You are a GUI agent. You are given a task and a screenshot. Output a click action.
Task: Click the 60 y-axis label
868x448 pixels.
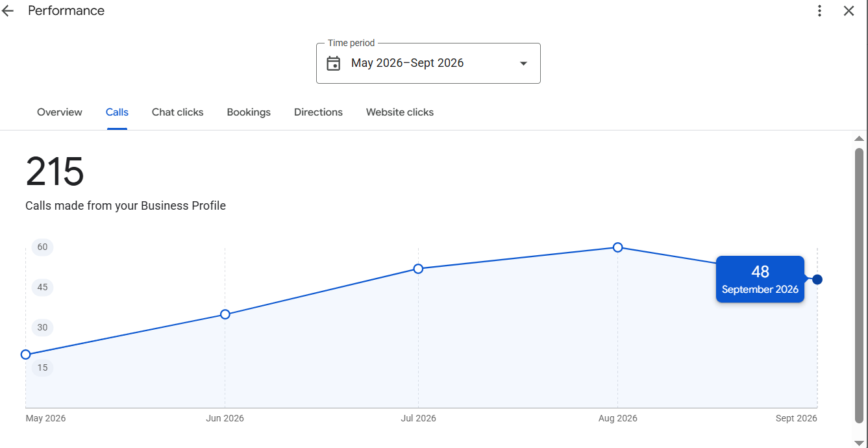click(x=42, y=247)
